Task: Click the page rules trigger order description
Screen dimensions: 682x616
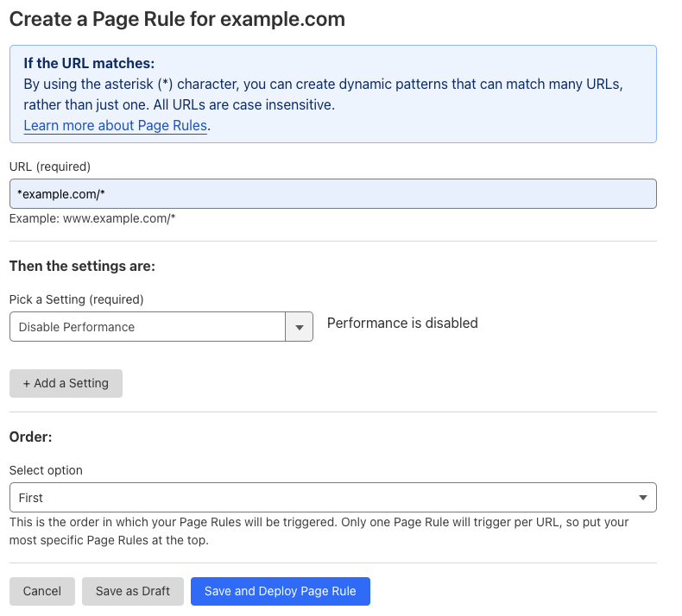Action: [319, 531]
